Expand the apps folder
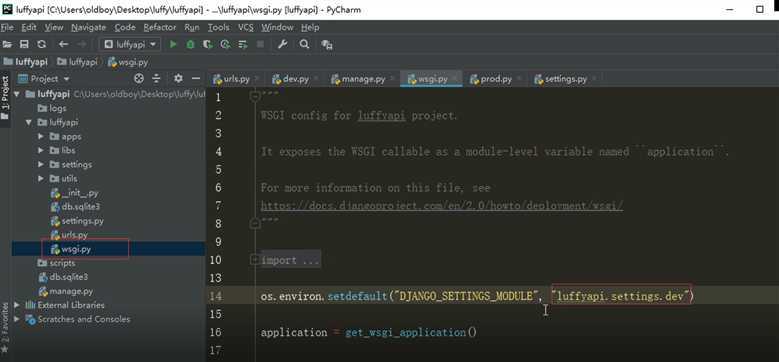Viewport: 779px width, 362px height. click(x=41, y=136)
